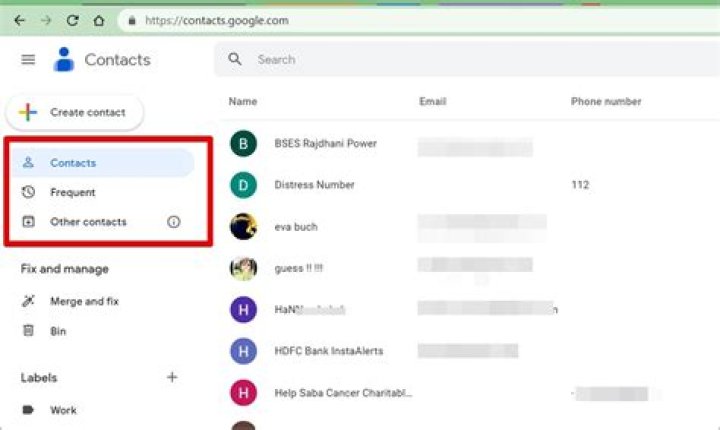Viewport: 720px width, 430px height.
Task: Open the HDFC Bank InstaAlerts contact
Action: point(329,351)
